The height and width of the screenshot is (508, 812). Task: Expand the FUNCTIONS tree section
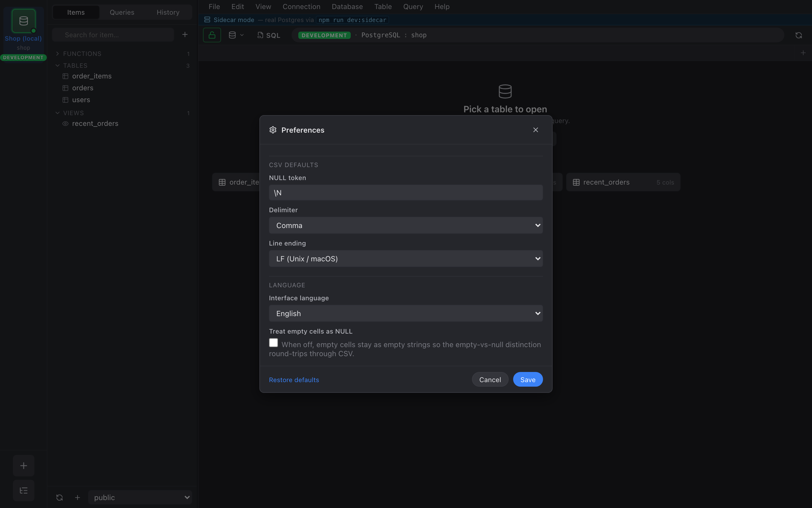(58, 54)
